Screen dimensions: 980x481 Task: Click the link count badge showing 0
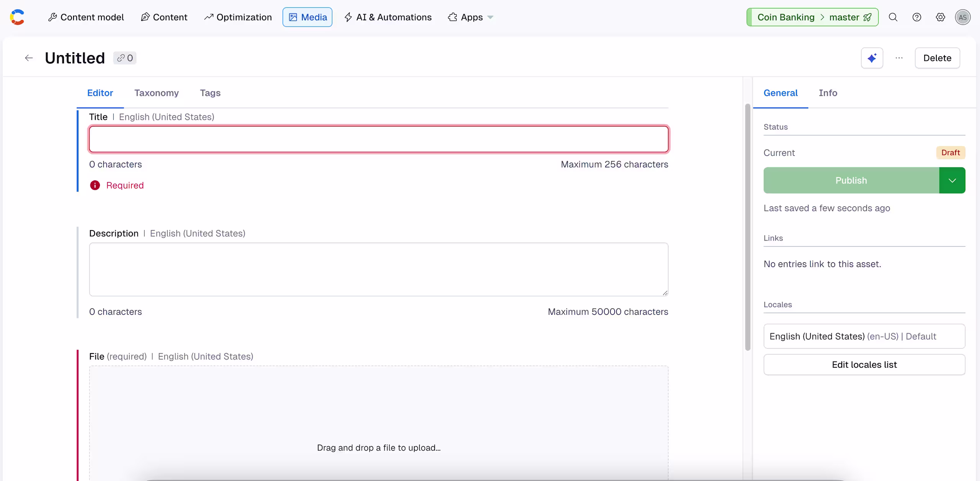coord(125,58)
